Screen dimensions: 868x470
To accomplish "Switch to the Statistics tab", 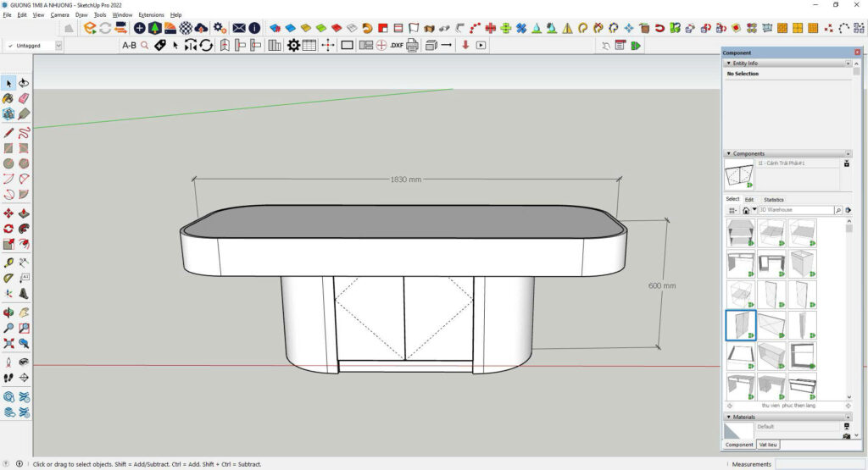I will (773, 200).
